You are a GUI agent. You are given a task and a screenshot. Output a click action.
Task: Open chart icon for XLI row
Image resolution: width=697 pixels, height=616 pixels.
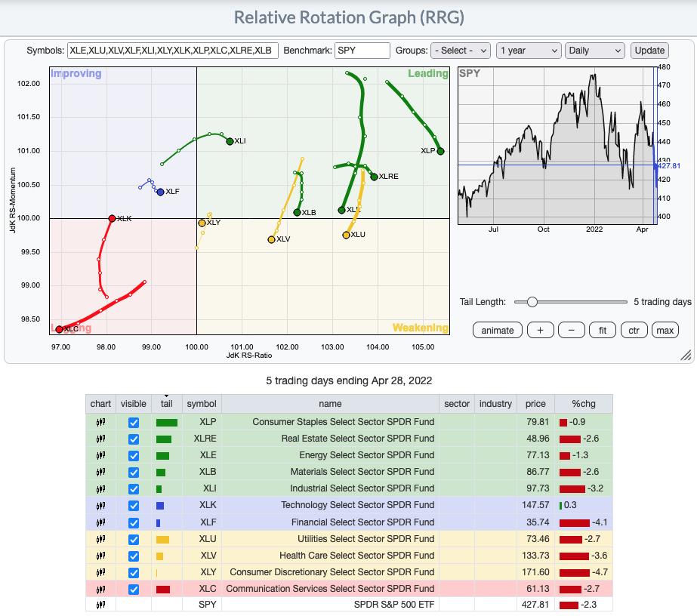(101, 489)
